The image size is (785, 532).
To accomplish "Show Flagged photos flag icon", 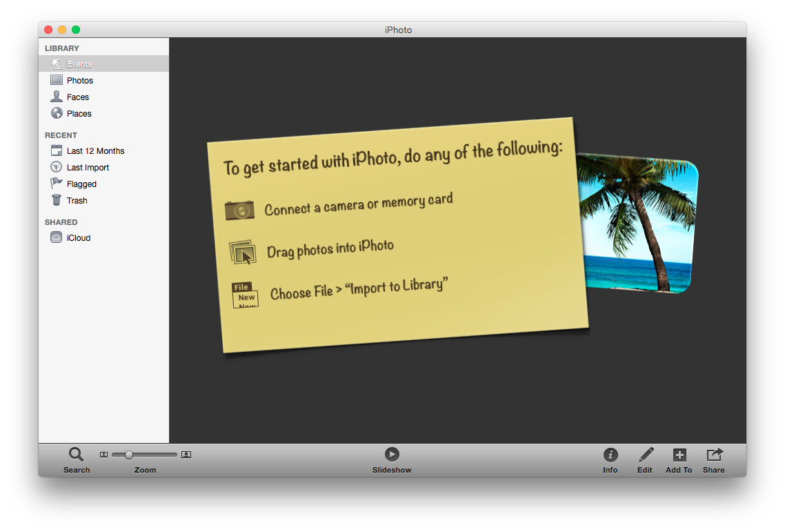I will tap(57, 184).
